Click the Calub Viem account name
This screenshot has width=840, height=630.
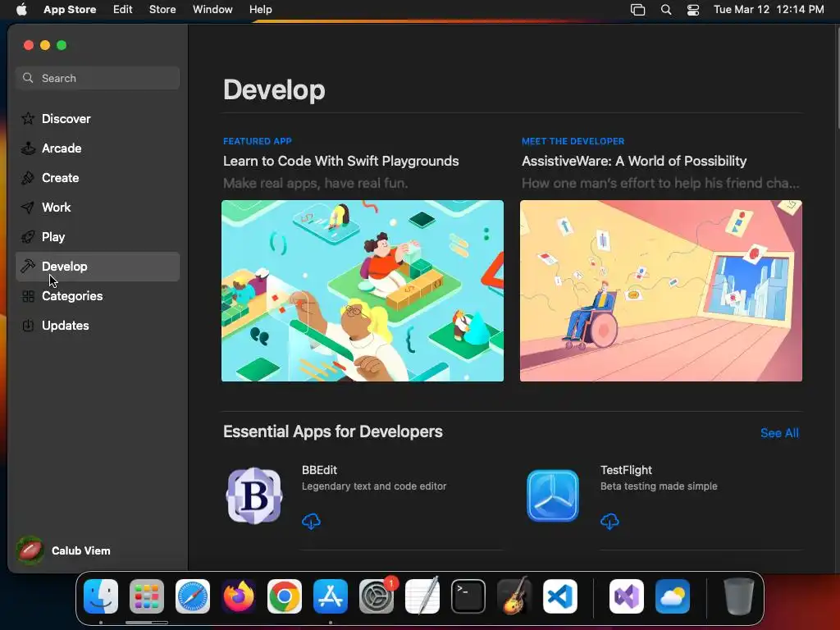tap(81, 550)
